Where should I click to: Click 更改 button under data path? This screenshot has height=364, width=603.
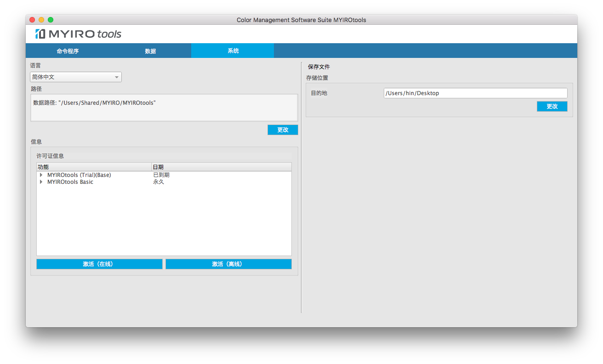(283, 130)
